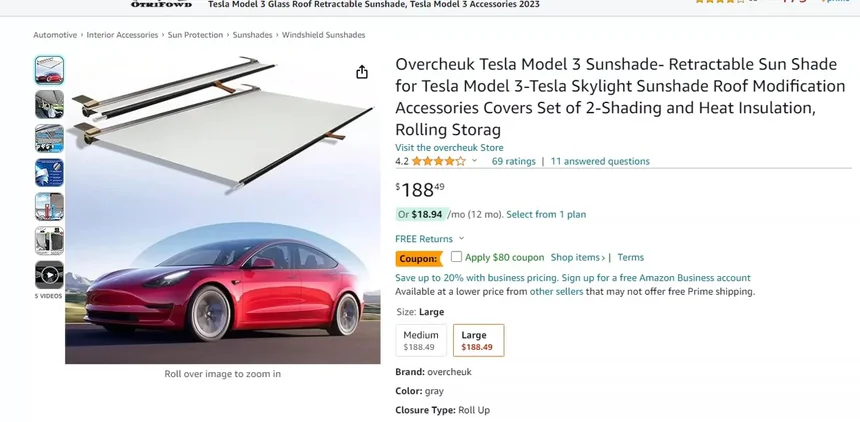Select the fourth blue product thumbnail
This screenshot has height=422, width=860.
[x=49, y=172]
